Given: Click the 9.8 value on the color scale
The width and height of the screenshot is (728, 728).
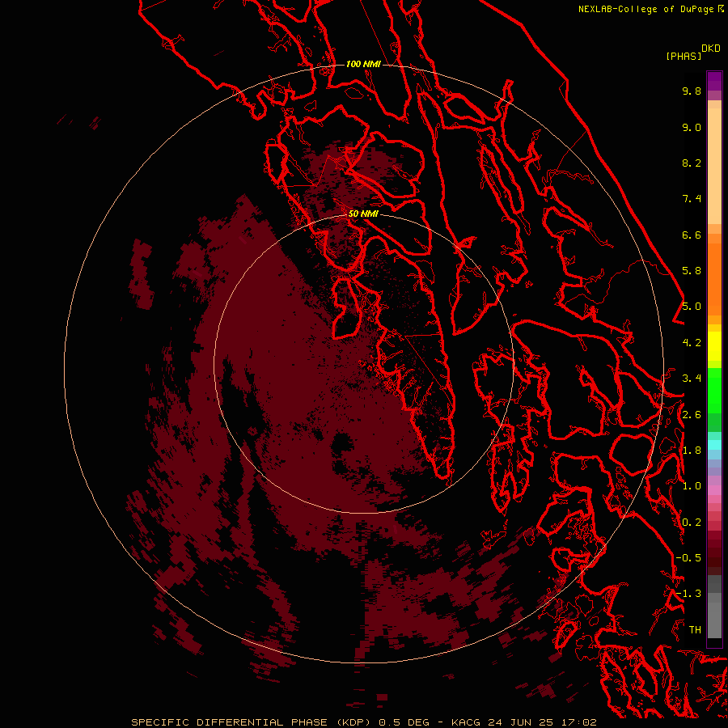Looking at the screenshot, I should 692,91.
